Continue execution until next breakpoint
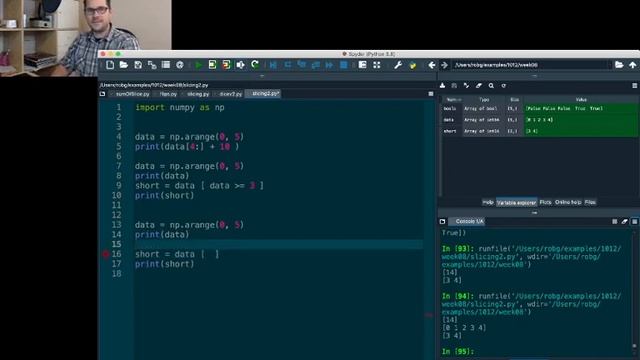The width and height of the screenshot is (640, 360). [x=329, y=65]
